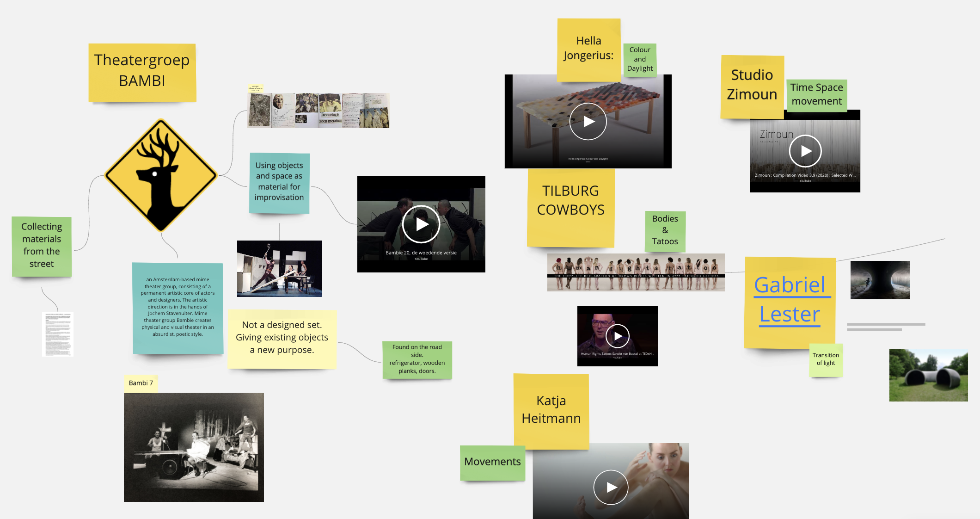Click the black-and-white Bambi 7 stage photo
Image resolution: width=980 pixels, height=519 pixels.
(194, 447)
